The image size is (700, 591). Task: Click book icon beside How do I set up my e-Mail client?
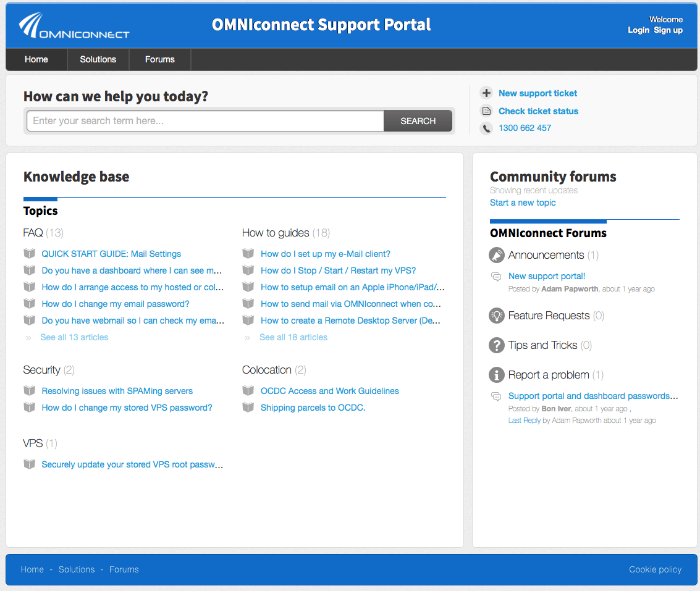[x=248, y=254]
